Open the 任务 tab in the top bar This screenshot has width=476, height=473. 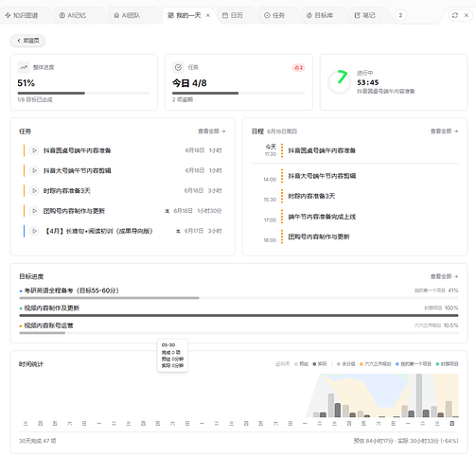point(274,15)
